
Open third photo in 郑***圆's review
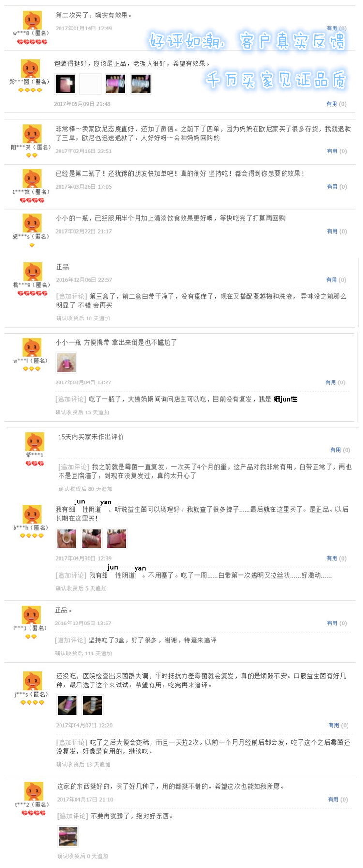(x=116, y=84)
